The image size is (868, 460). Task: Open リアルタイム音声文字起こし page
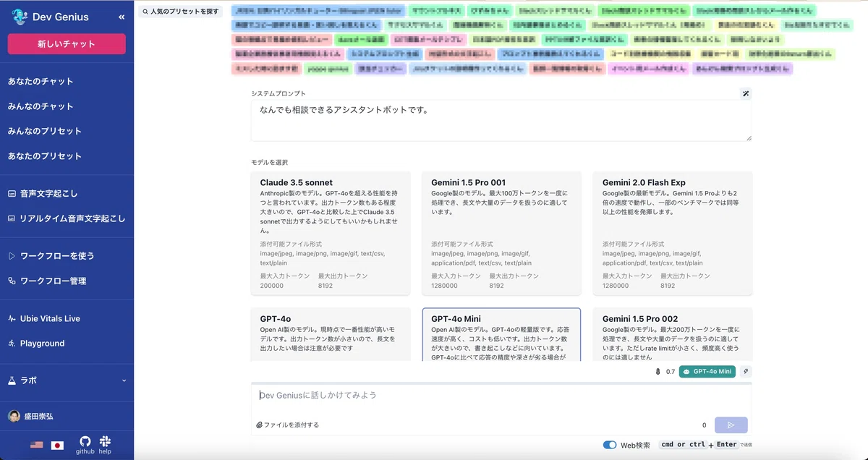[72, 218]
